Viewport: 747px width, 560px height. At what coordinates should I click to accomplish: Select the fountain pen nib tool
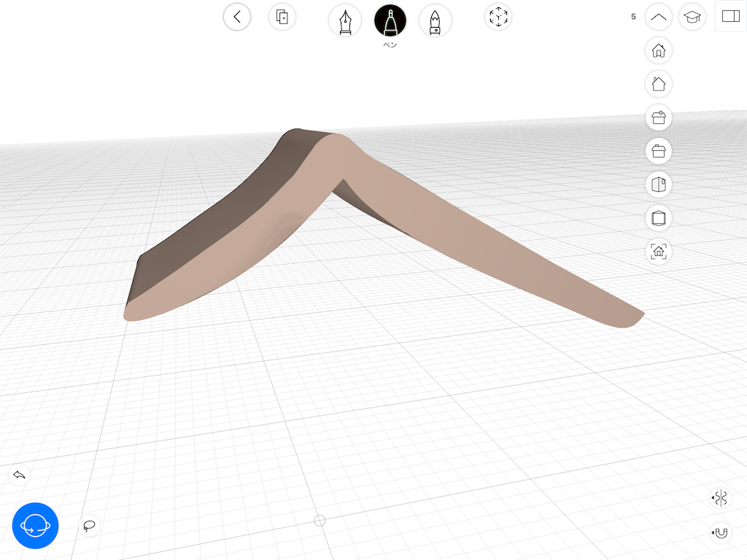click(345, 21)
